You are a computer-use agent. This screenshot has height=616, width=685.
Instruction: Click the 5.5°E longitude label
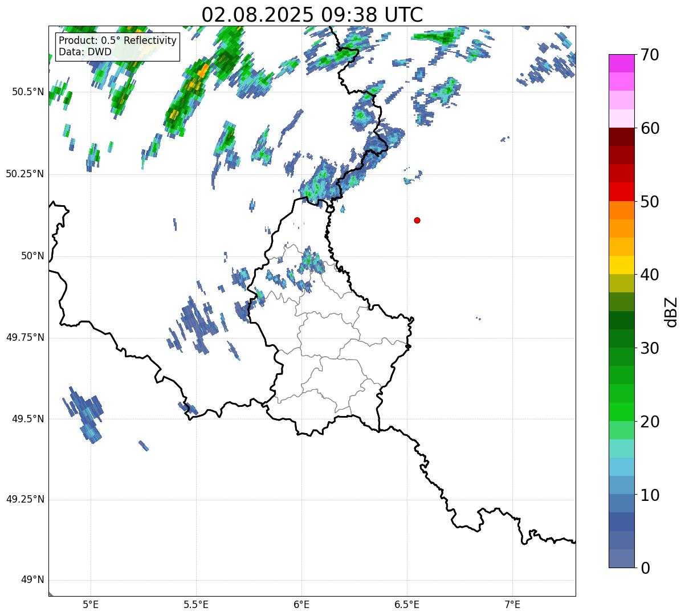196,605
